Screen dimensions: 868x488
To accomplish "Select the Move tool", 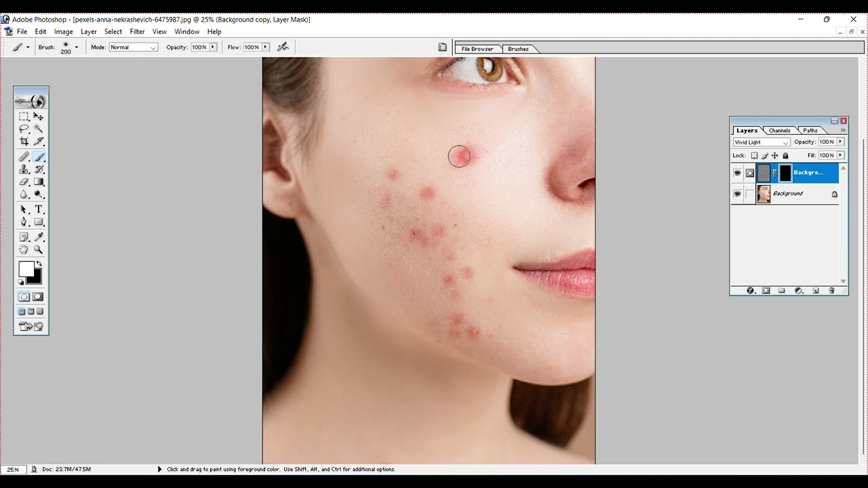I will [x=39, y=117].
